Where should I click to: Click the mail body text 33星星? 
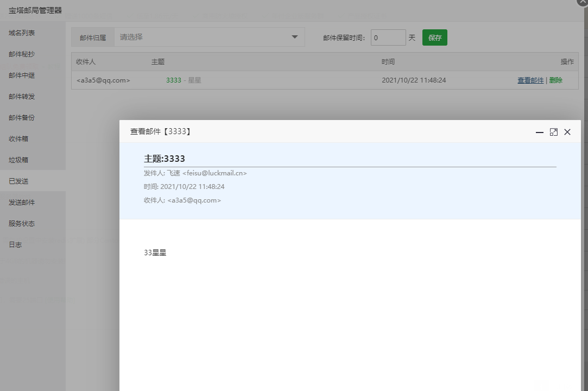(x=155, y=253)
